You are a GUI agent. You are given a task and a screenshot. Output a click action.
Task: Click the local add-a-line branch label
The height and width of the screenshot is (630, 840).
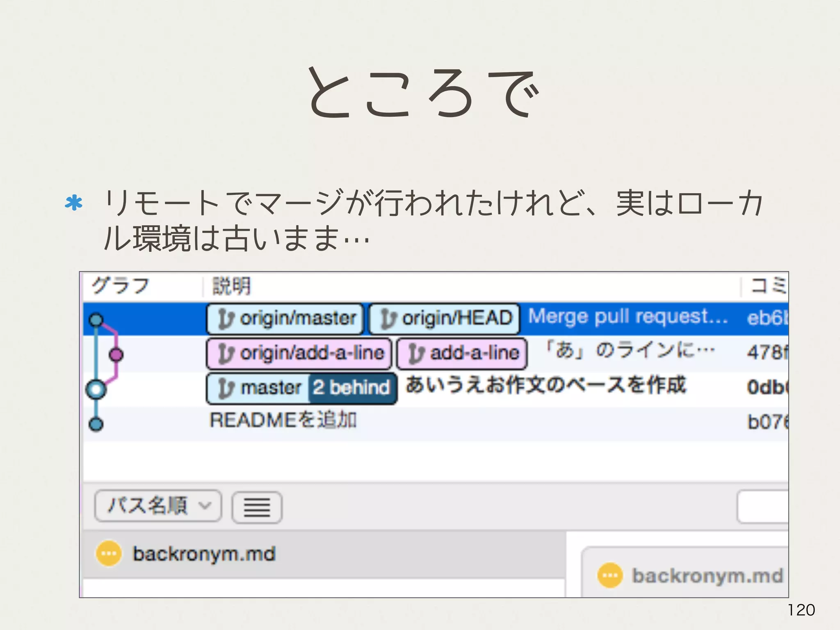462,353
